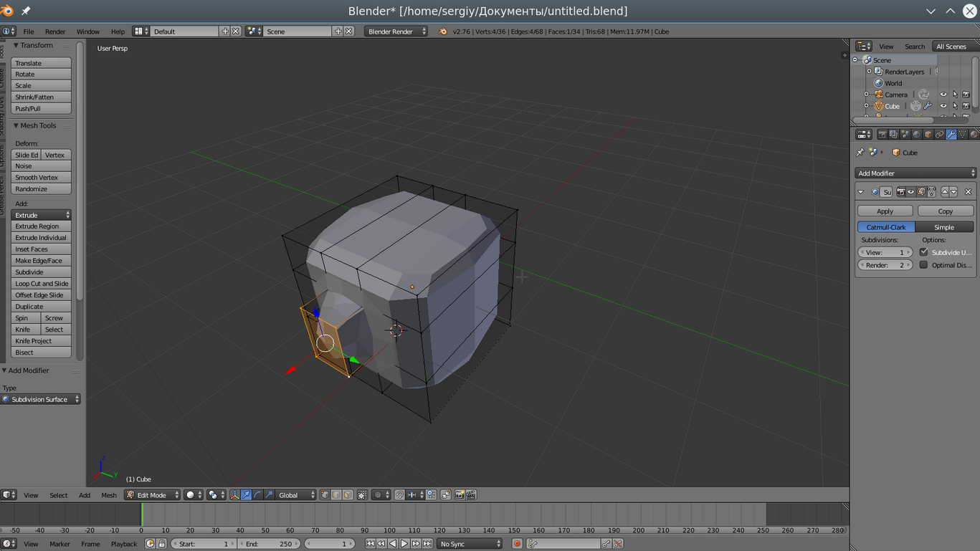Expand the Camera item in the outliner
This screenshot has width=980, height=551.
coord(866,95)
